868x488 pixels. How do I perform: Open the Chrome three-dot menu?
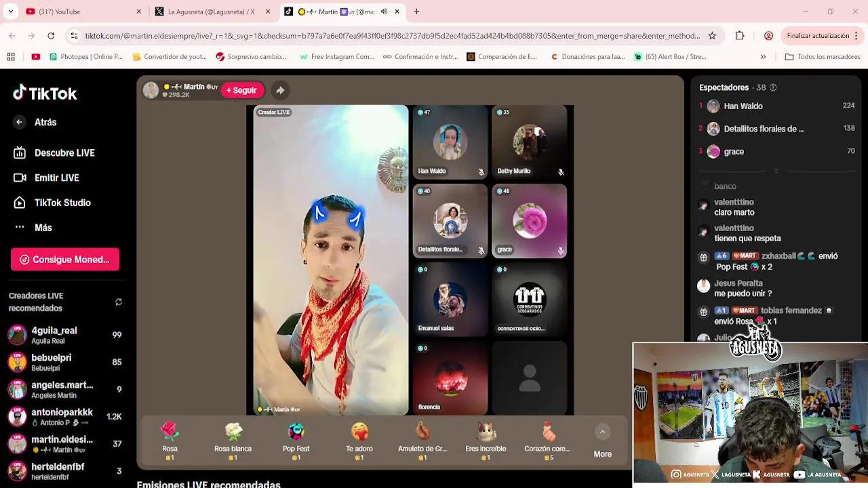point(856,36)
